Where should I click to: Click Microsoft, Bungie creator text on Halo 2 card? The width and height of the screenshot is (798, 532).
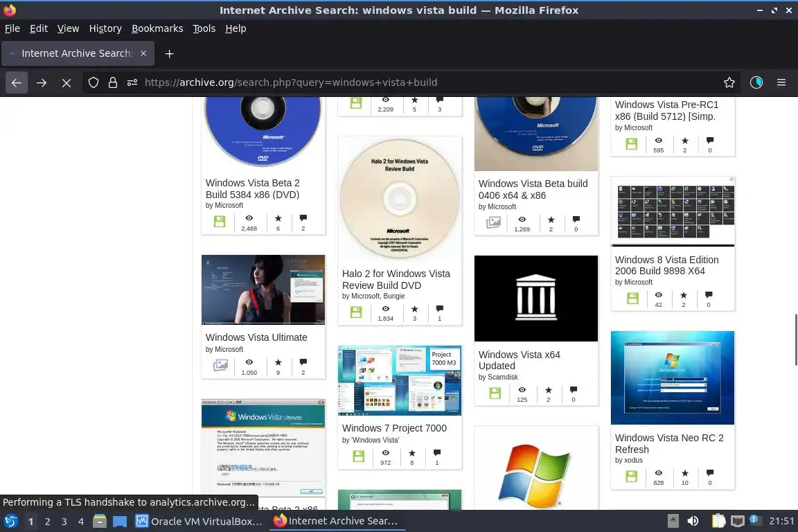pos(378,296)
